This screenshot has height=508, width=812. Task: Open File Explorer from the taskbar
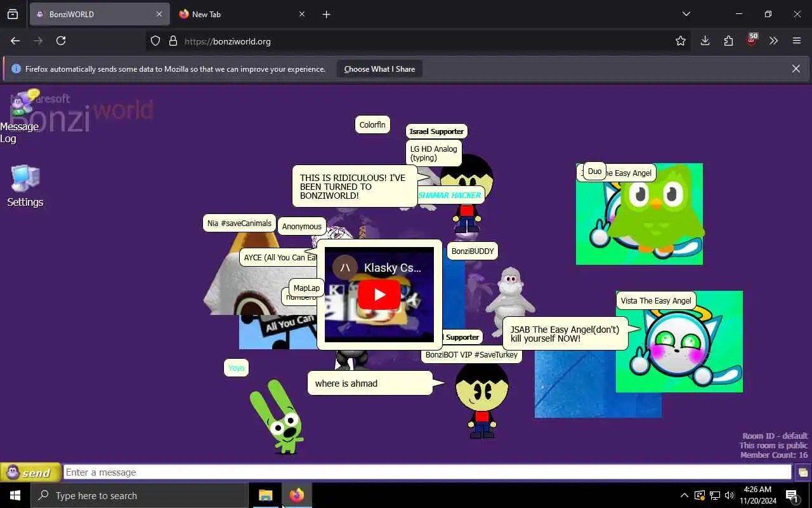pyautogui.click(x=265, y=495)
